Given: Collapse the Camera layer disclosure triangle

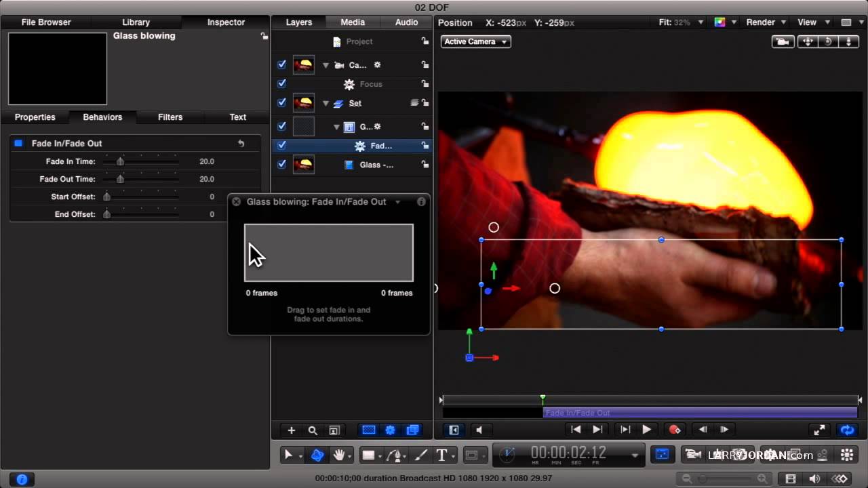Looking at the screenshot, I should 325,65.
